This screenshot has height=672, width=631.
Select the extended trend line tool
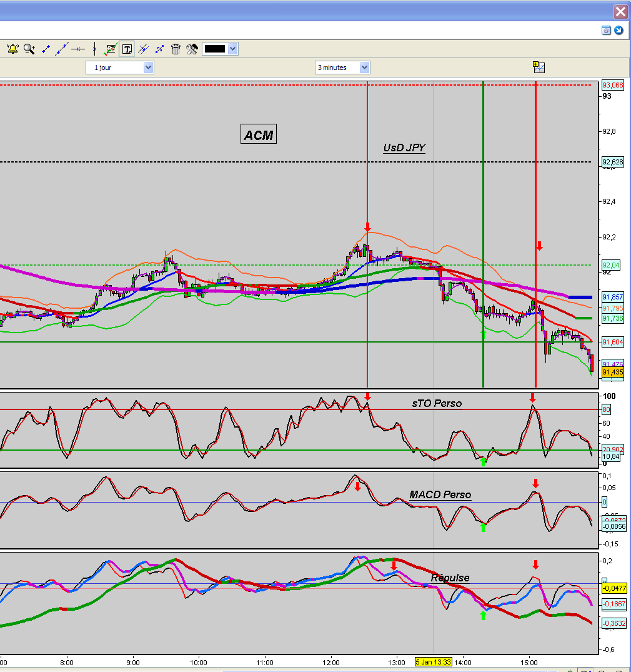[x=61, y=49]
